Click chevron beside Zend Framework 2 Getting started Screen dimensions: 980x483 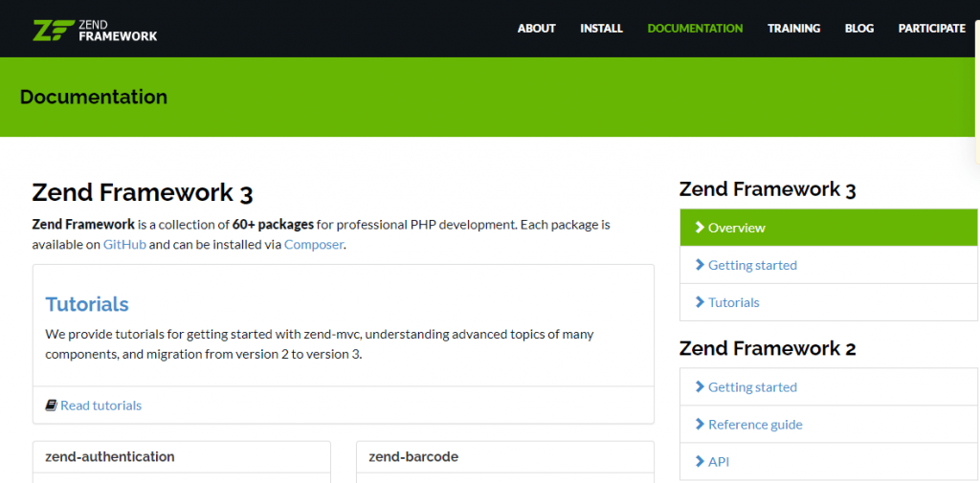tap(700, 386)
